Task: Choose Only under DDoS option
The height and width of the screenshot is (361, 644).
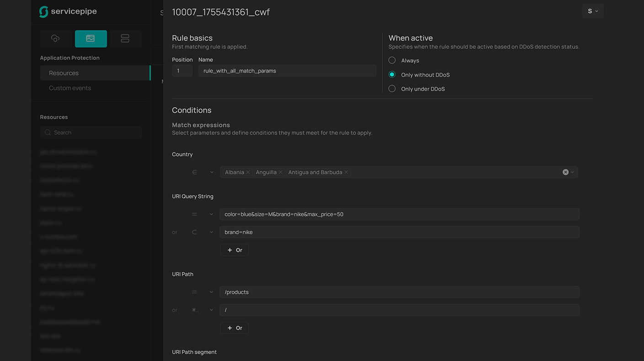Action: 392,89
